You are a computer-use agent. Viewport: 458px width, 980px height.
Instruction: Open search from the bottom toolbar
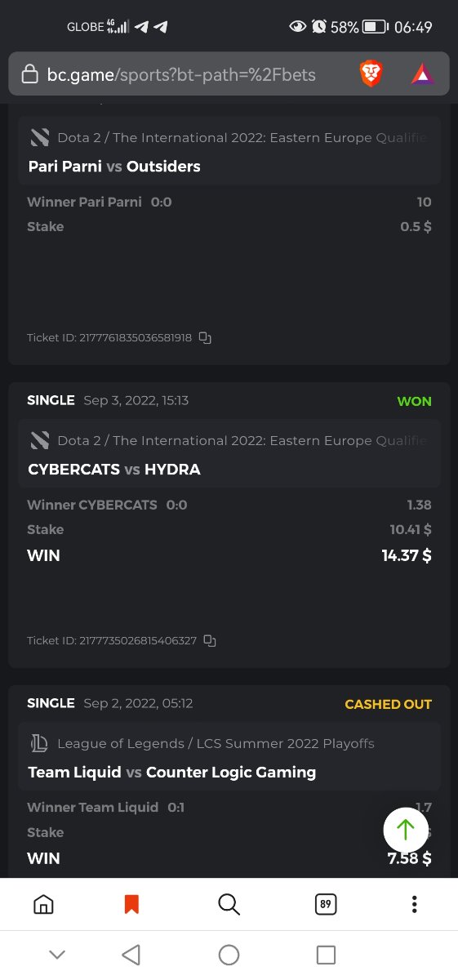229,904
